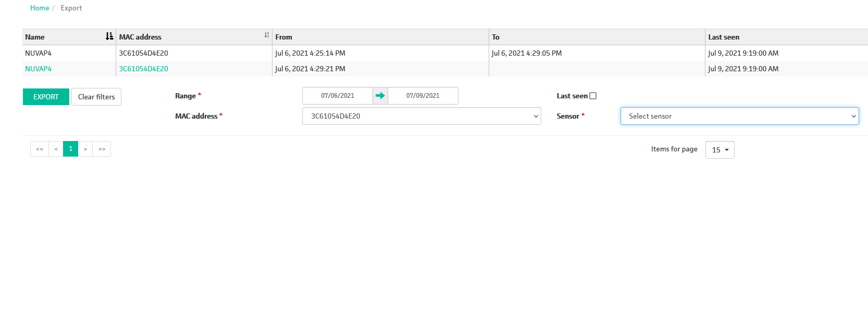The width and height of the screenshot is (868, 321).
Task: Open the green NUVAP4 link
Action: [39, 69]
